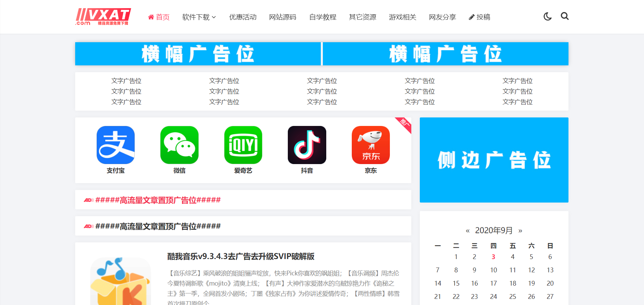644x305 pixels.
Task: Go to 首页 home tab
Action: point(159,17)
